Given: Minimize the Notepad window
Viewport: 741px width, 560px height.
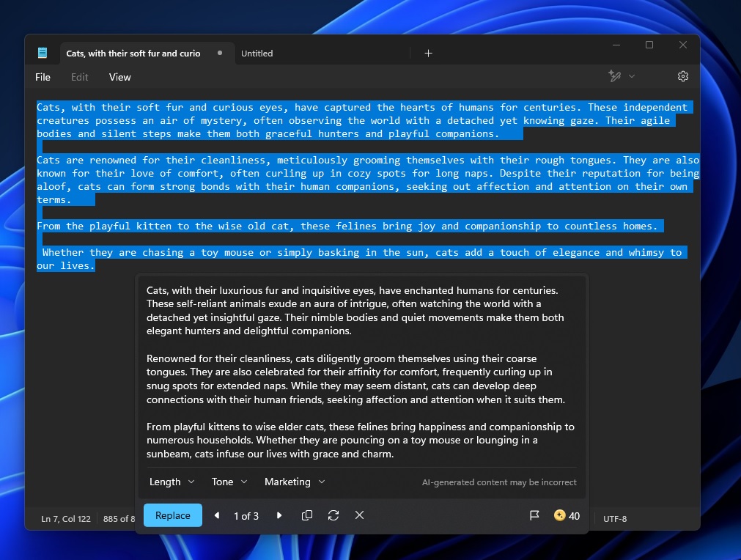Looking at the screenshot, I should [616, 45].
